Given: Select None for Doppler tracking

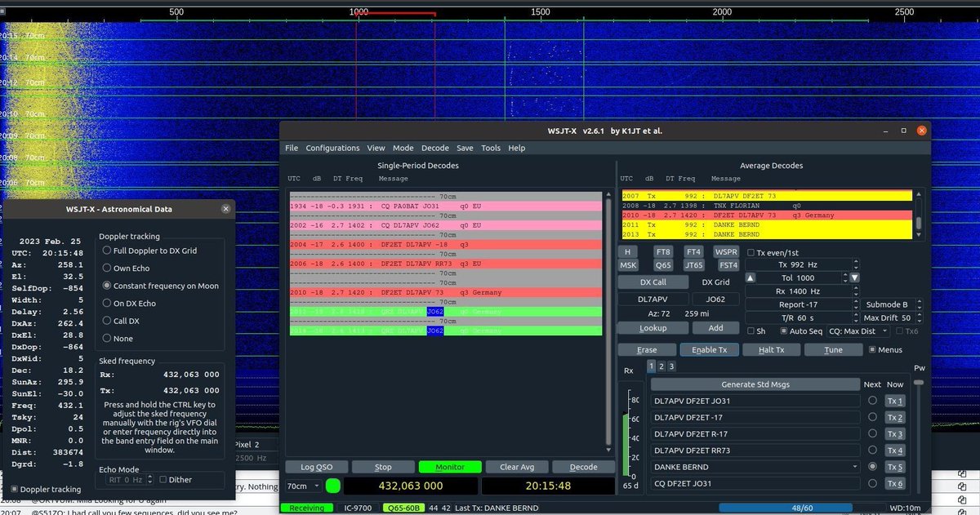Looking at the screenshot, I should pyautogui.click(x=107, y=338).
